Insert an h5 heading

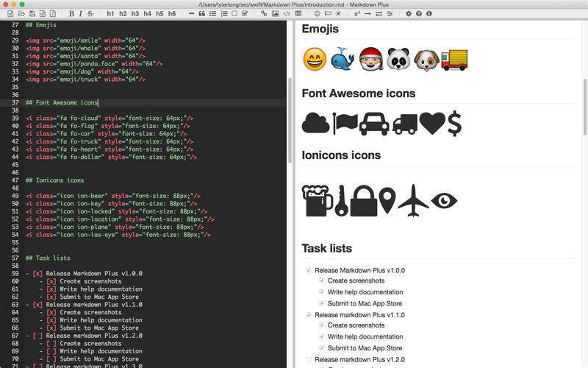point(159,13)
